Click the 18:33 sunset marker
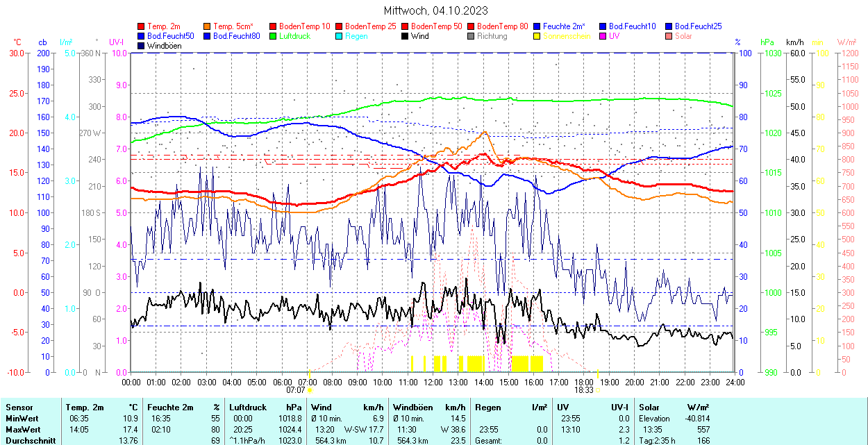This screenshot has height=445, width=868. [584, 390]
